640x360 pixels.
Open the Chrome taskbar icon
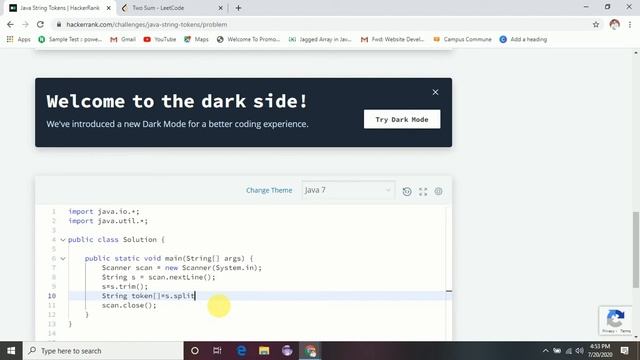point(310,351)
